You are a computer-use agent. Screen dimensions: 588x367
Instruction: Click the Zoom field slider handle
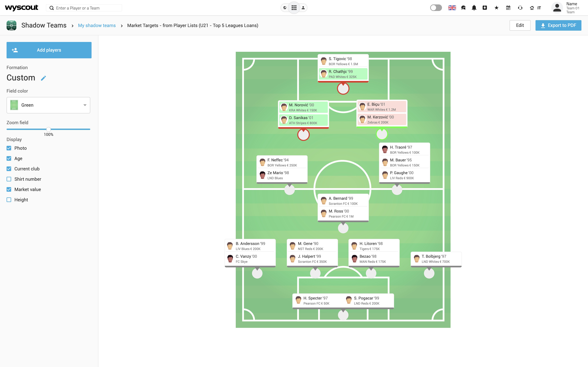(49, 129)
